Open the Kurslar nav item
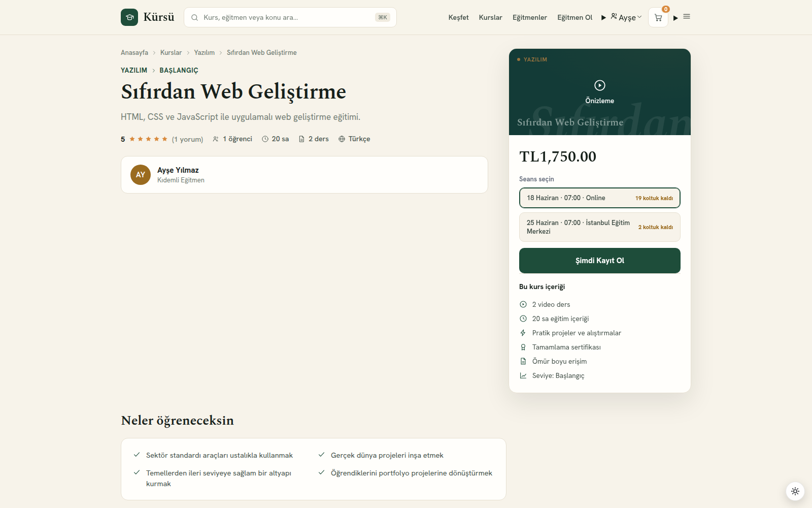This screenshot has height=508, width=812. [x=490, y=17]
